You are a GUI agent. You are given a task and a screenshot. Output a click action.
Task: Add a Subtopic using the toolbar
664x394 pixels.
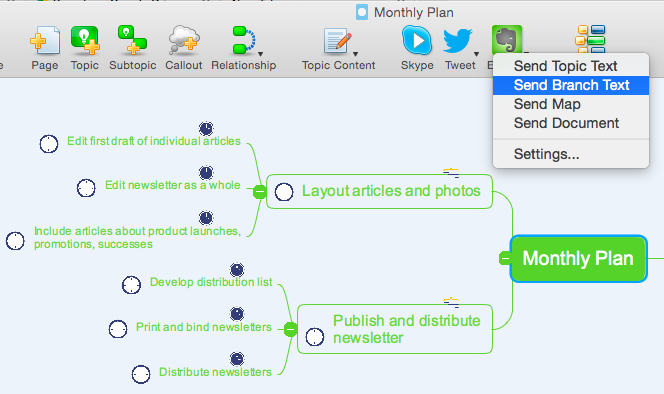click(x=132, y=40)
